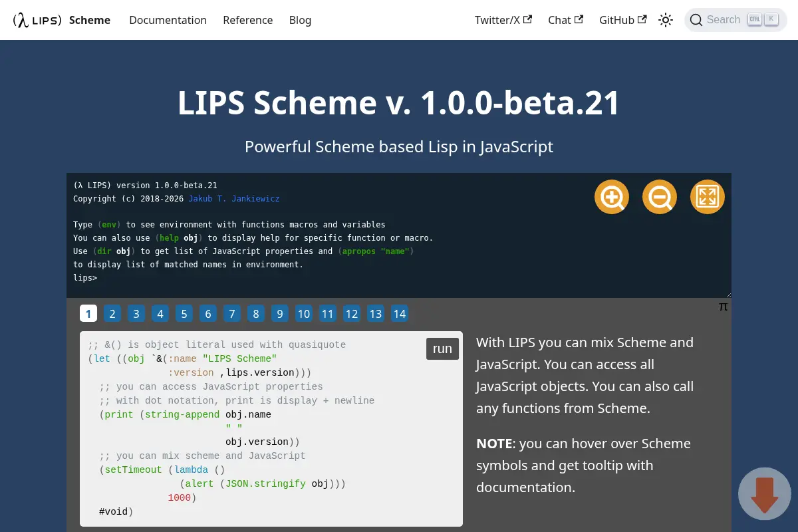Select example page 5
The width and height of the screenshot is (798, 532).
184,313
